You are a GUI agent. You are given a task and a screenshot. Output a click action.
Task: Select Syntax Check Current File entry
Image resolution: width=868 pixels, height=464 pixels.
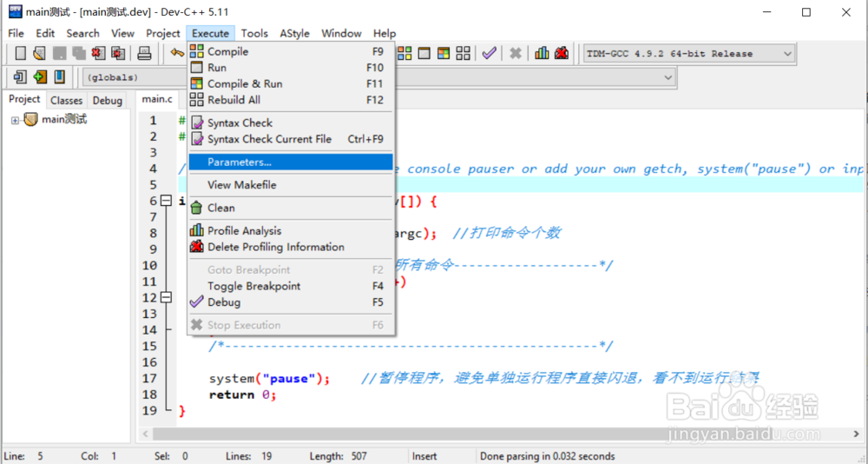pos(291,139)
